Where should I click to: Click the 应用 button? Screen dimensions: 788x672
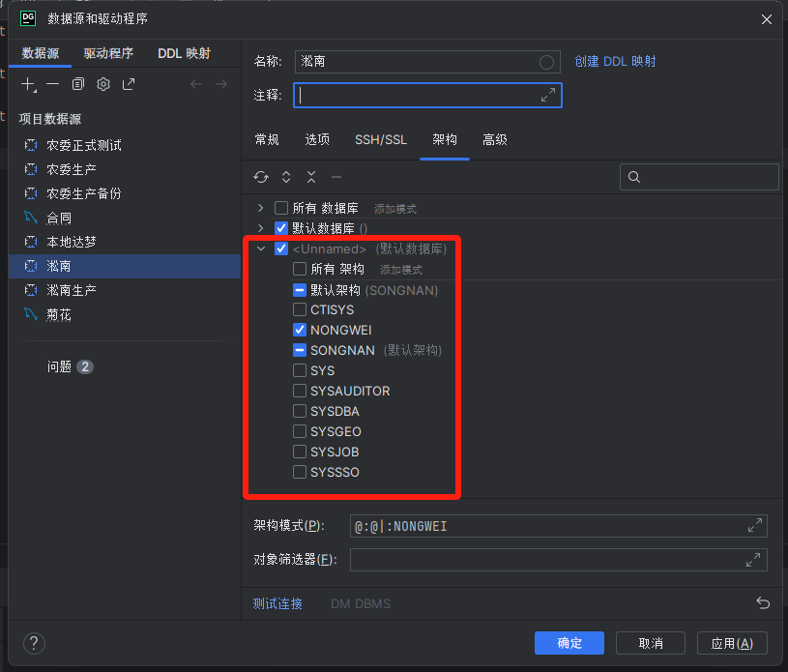pyautogui.click(x=732, y=643)
